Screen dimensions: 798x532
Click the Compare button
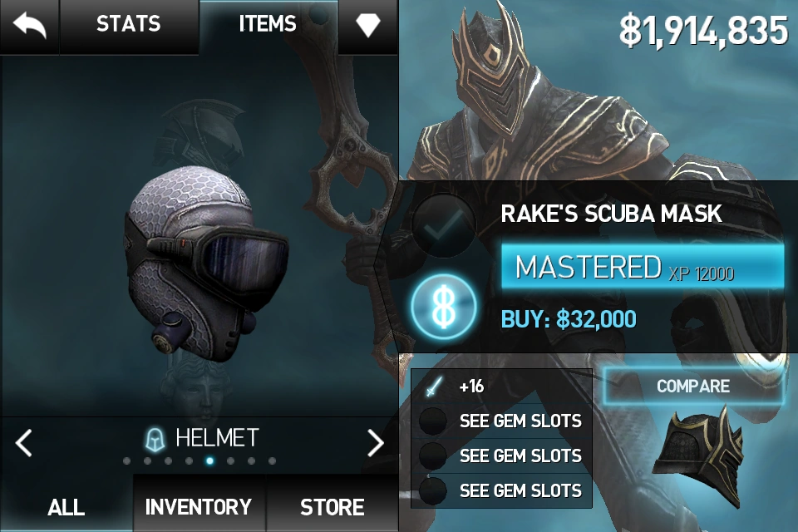(x=693, y=386)
